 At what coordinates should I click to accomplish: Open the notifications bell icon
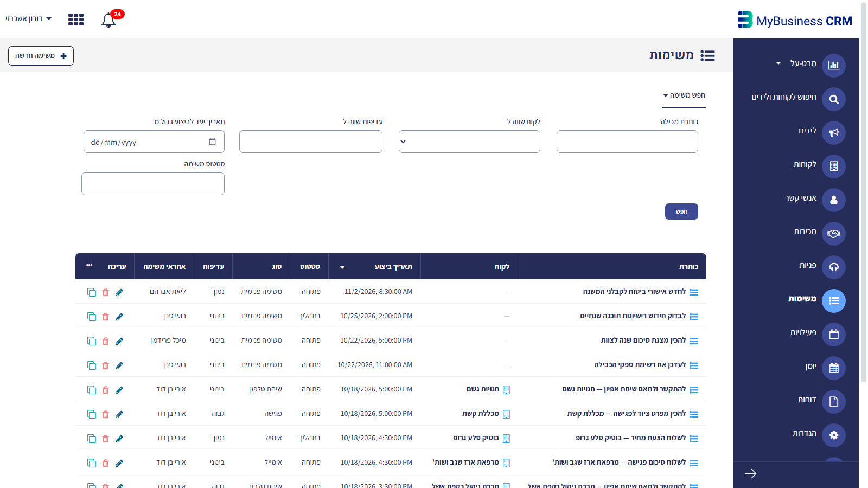click(108, 20)
